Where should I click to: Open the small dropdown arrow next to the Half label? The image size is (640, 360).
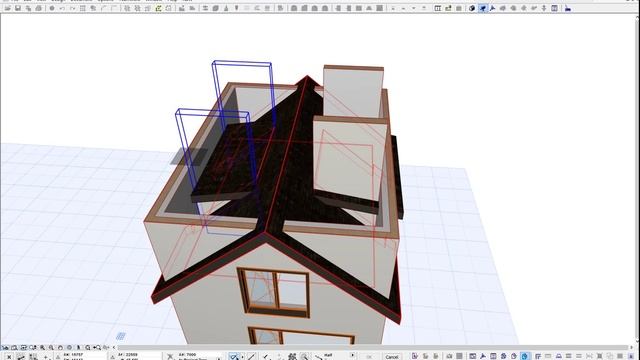tap(352, 356)
